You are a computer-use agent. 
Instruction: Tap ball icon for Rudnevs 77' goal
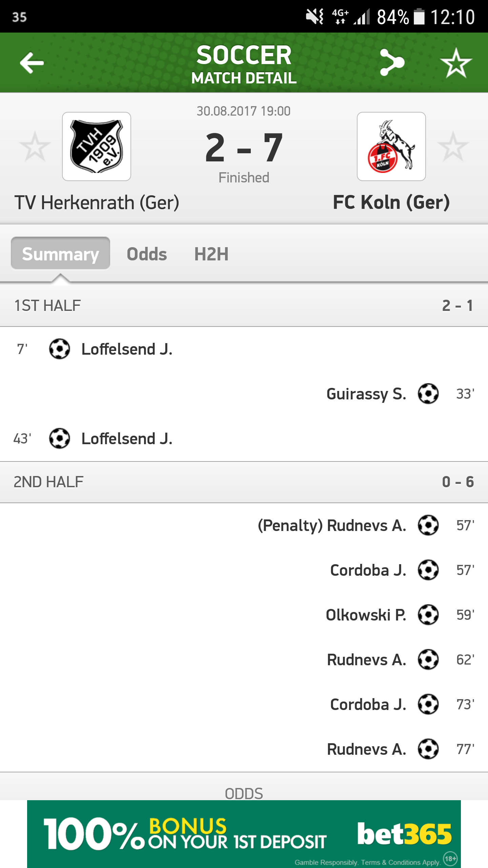[428, 749]
